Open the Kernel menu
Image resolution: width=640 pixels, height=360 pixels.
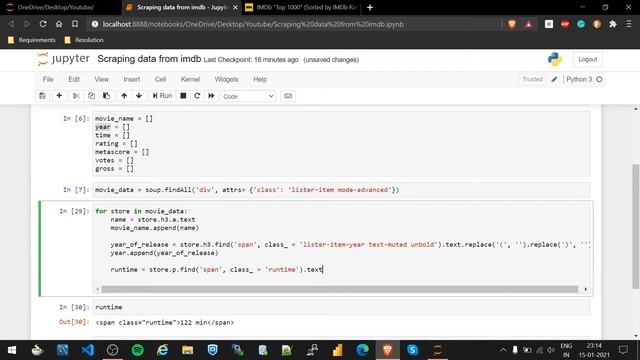point(190,79)
